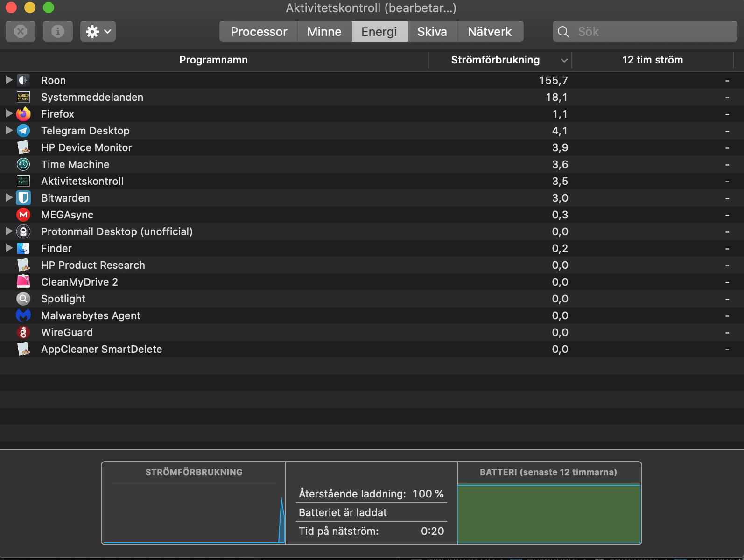Expand the Telegram Desktop disclosure triangle
The width and height of the screenshot is (744, 560).
pos(9,130)
